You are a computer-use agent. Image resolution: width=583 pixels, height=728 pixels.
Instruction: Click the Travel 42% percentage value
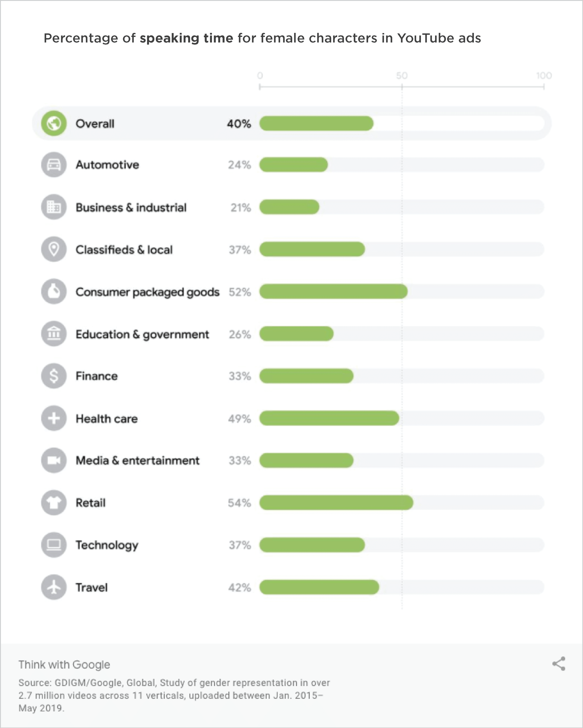click(x=239, y=588)
